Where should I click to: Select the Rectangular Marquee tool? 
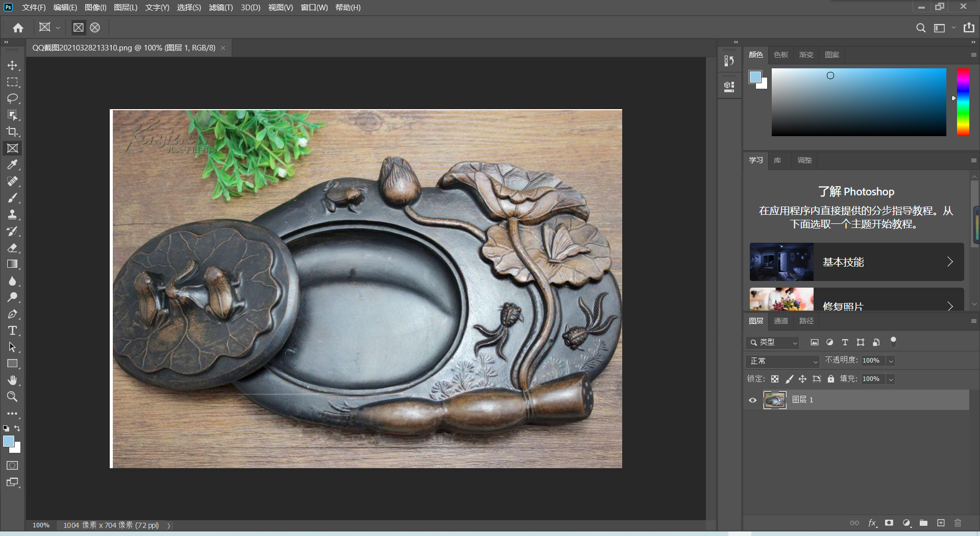[x=12, y=82]
